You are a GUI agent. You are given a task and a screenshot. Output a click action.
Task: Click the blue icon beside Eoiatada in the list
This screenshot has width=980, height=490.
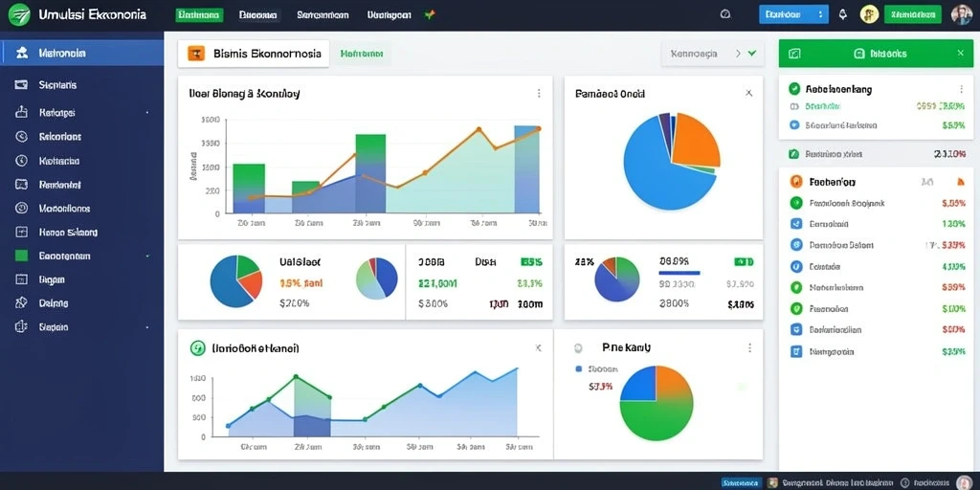795,267
